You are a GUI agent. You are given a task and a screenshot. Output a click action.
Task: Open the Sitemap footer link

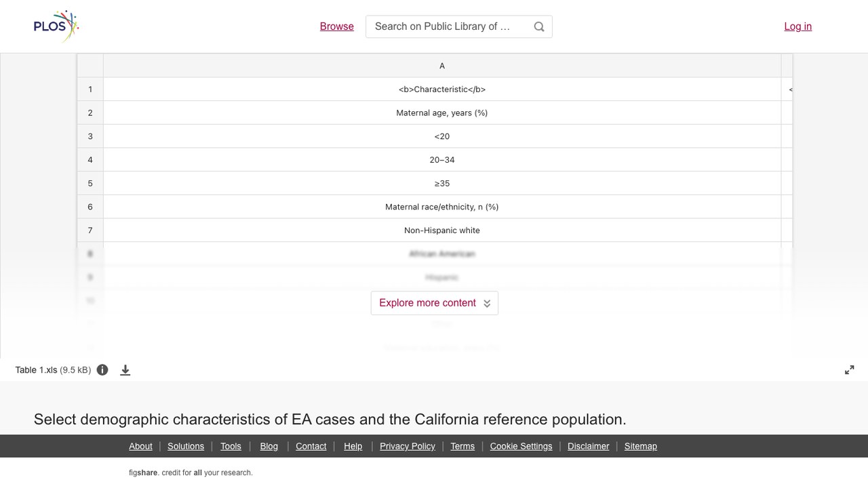pyautogui.click(x=641, y=446)
